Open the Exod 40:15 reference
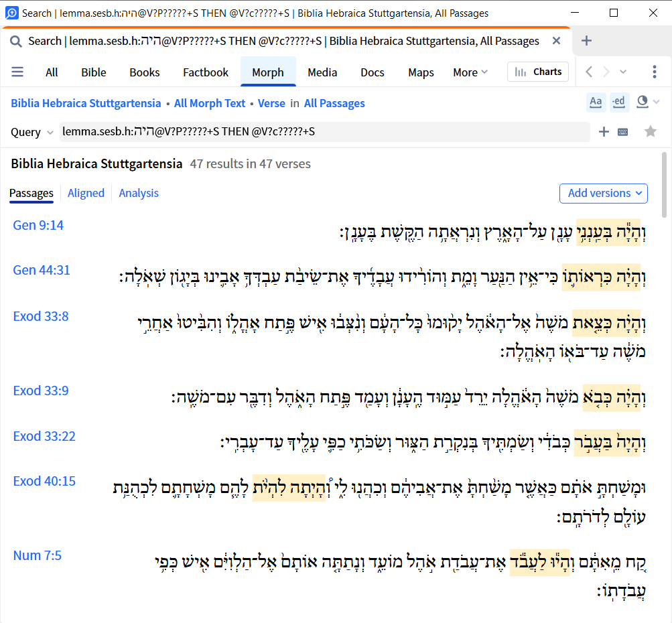Screen dimensions: 672x623 pyautogui.click(x=44, y=481)
